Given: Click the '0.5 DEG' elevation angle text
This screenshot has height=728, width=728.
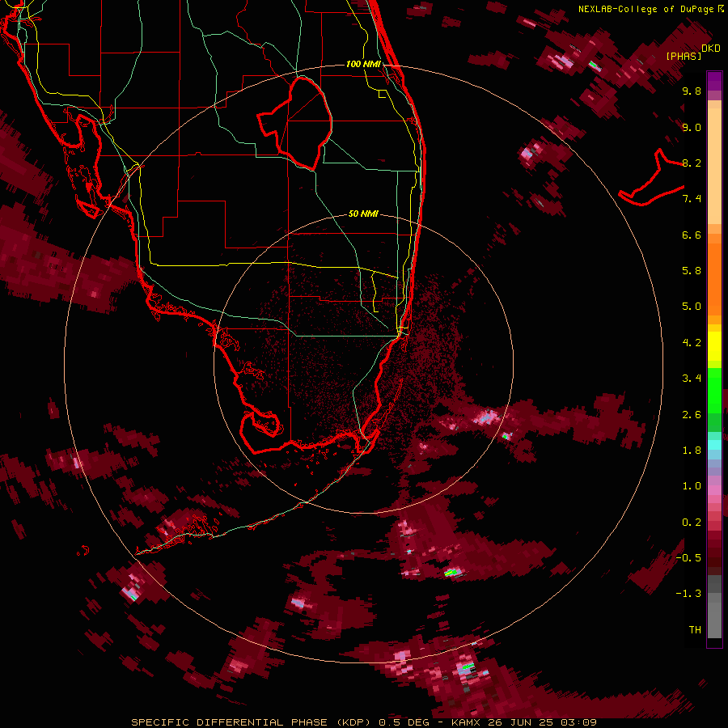Looking at the screenshot, I should (x=404, y=722).
